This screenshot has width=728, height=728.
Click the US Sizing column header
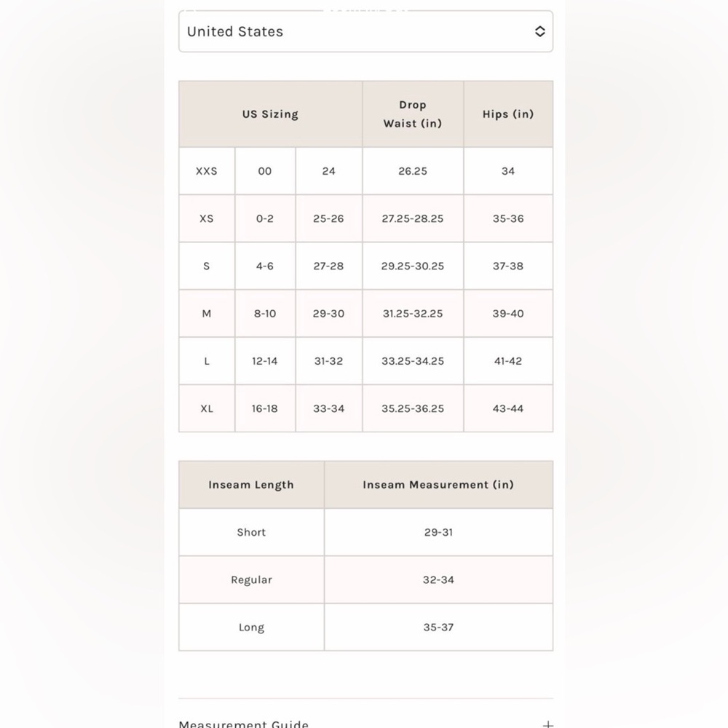click(270, 114)
